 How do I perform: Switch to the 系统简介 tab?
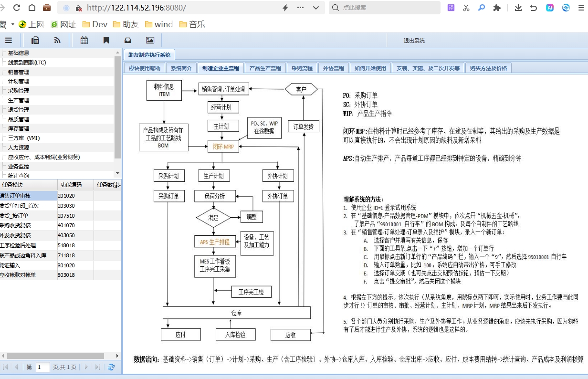(x=181, y=68)
